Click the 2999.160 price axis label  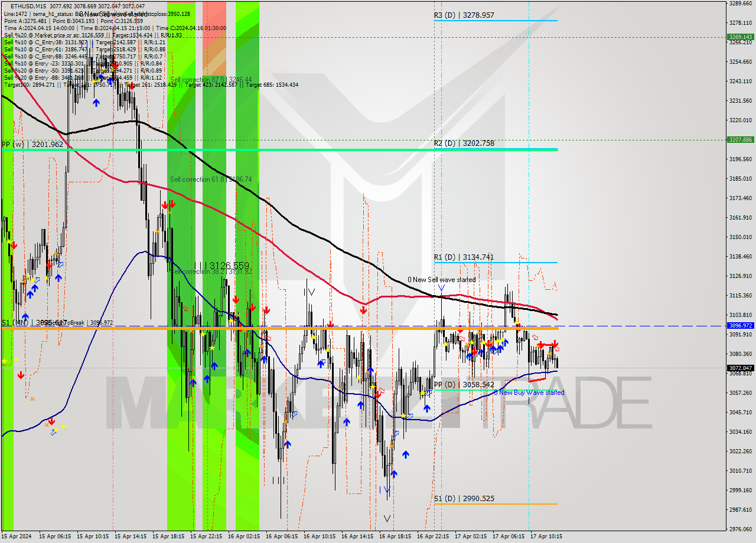740,490
